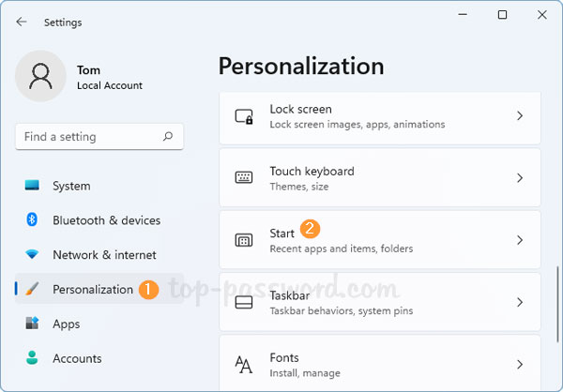Open Touch keyboard via right chevron
The image size is (563, 392).
tap(520, 178)
